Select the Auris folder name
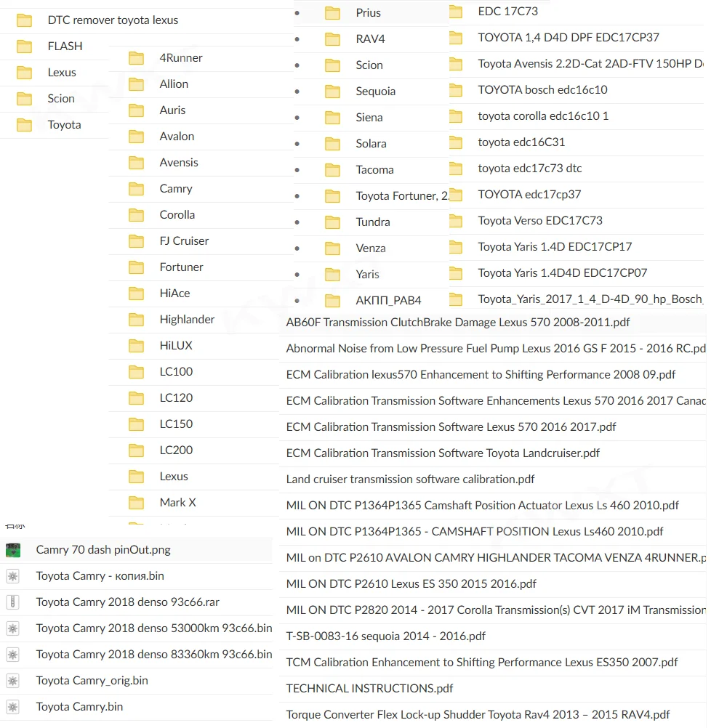Screen dimensions: 727x728 [x=172, y=110]
